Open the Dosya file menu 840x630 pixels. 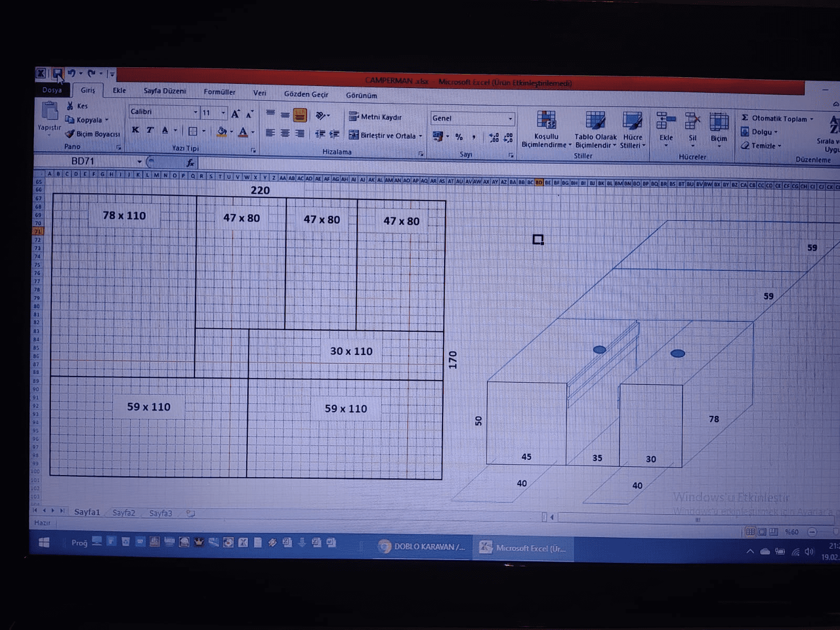click(52, 90)
